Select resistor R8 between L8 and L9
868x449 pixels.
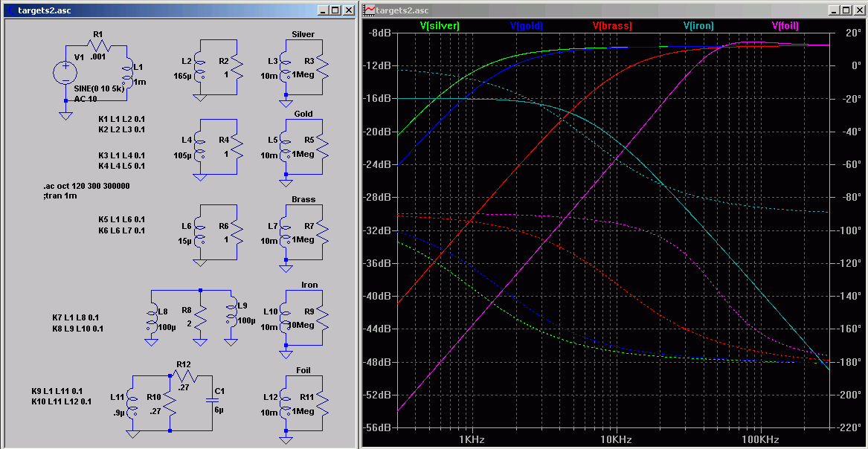click(200, 317)
